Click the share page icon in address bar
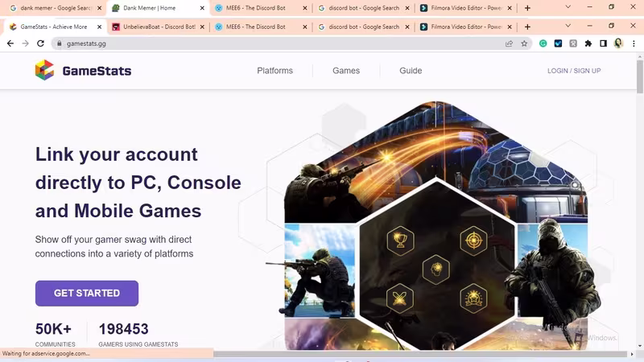 [x=509, y=43]
